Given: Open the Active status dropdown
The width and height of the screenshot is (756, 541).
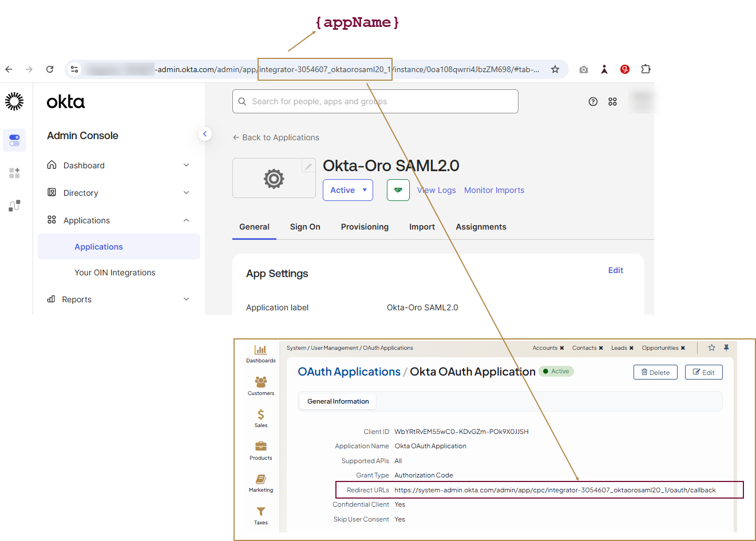Looking at the screenshot, I should point(348,190).
